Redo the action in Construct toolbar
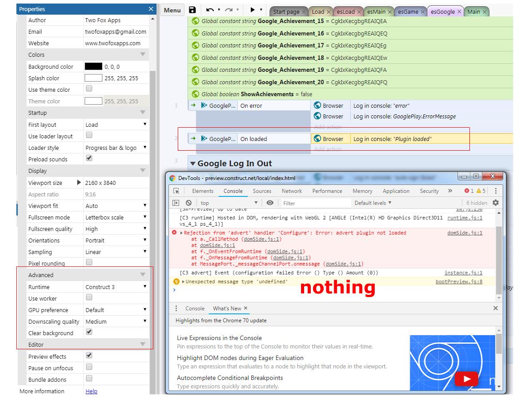Screen dimensions: 532x399 229,10
